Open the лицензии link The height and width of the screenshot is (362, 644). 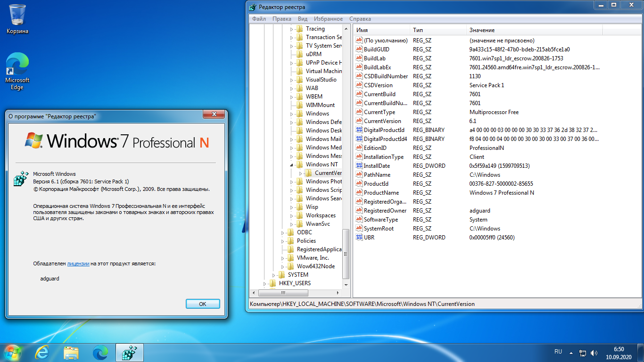(78, 263)
